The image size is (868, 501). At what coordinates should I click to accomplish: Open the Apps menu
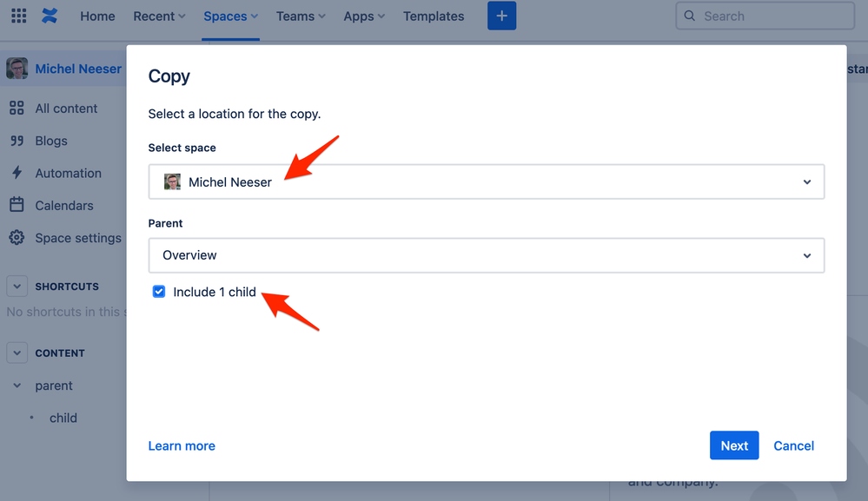[364, 16]
